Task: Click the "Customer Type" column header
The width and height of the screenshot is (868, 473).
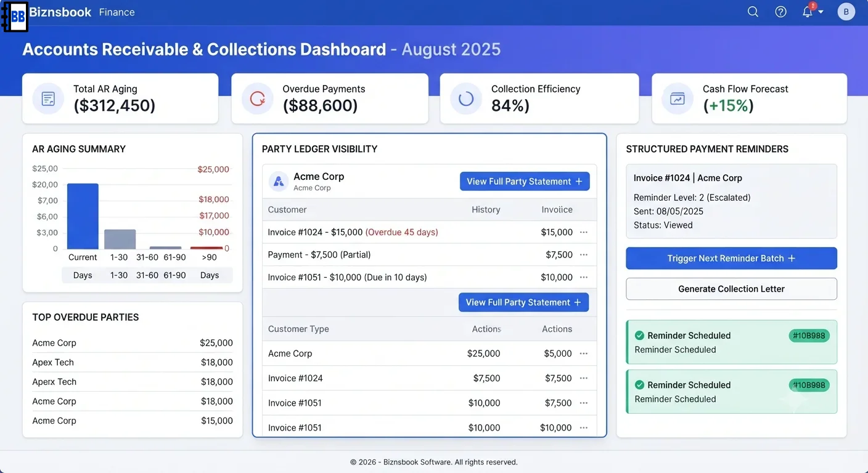Action: point(298,329)
